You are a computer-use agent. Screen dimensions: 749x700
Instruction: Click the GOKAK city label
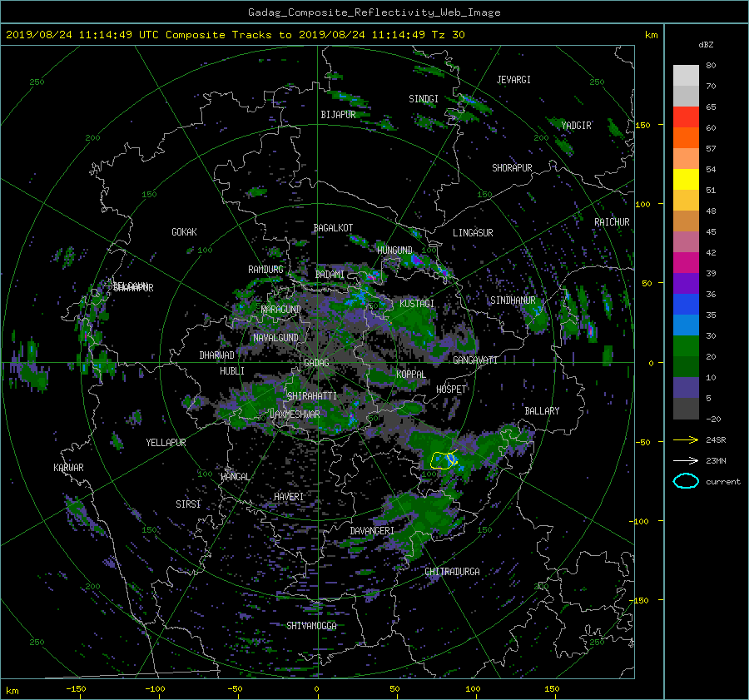coord(185,232)
